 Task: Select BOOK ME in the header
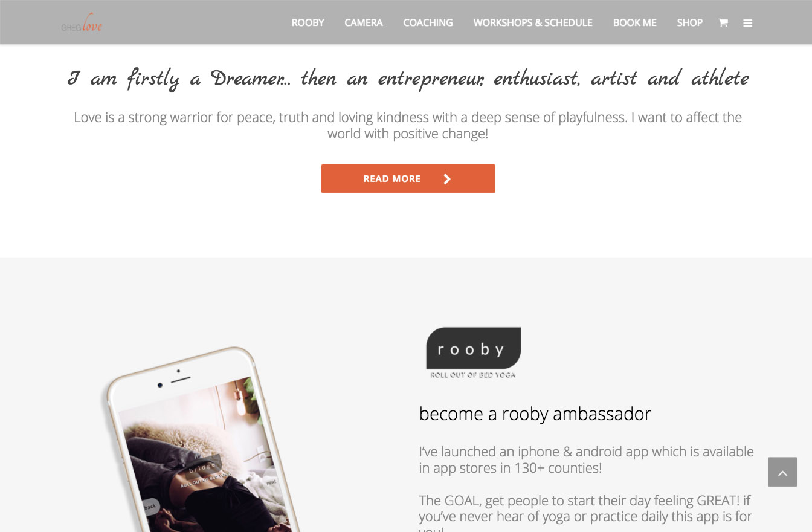[634, 23]
